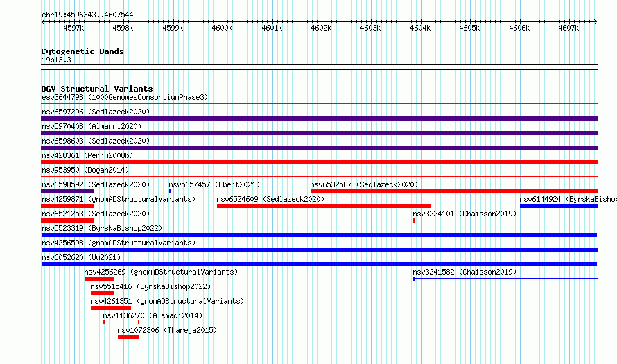The width and height of the screenshot is (617, 364).
Task: Click the 4600k ruler position
Action: (222, 28)
